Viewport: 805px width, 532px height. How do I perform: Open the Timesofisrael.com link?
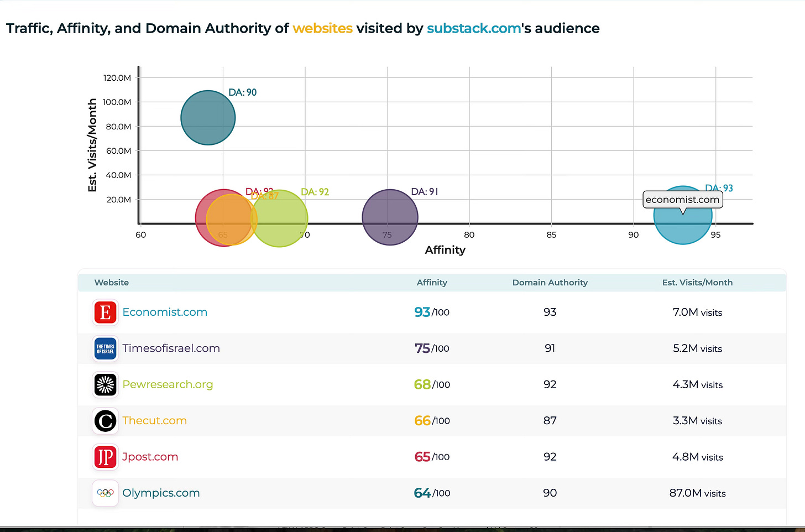171,348
